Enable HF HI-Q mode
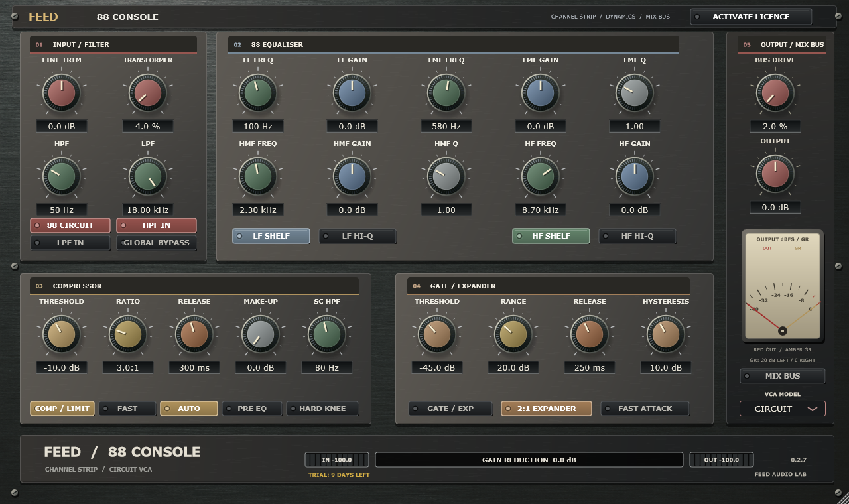 click(x=637, y=236)
